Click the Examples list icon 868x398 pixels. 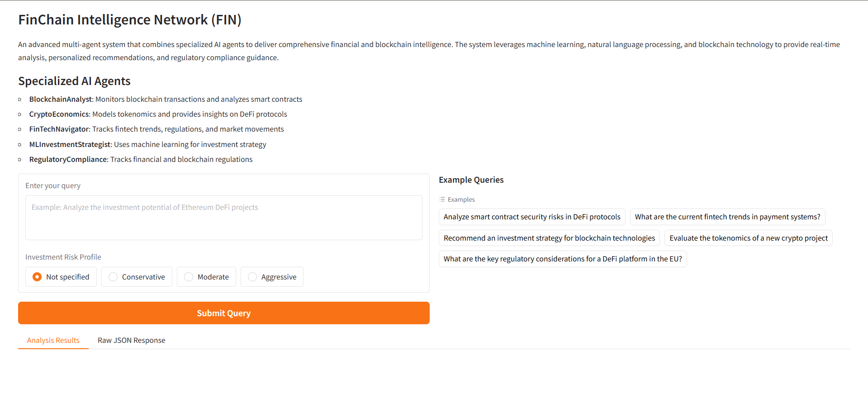tap(442, 199)
